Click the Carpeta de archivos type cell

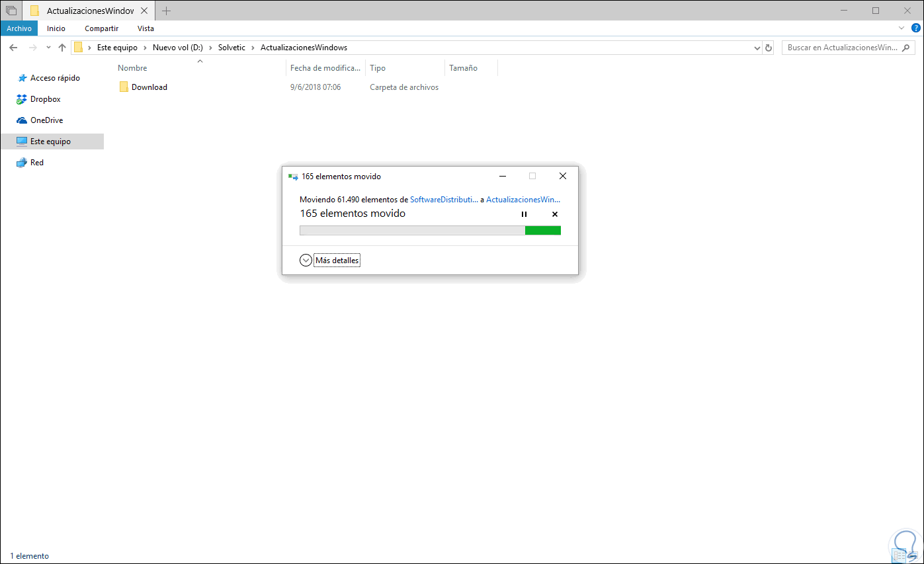(404, 87)
